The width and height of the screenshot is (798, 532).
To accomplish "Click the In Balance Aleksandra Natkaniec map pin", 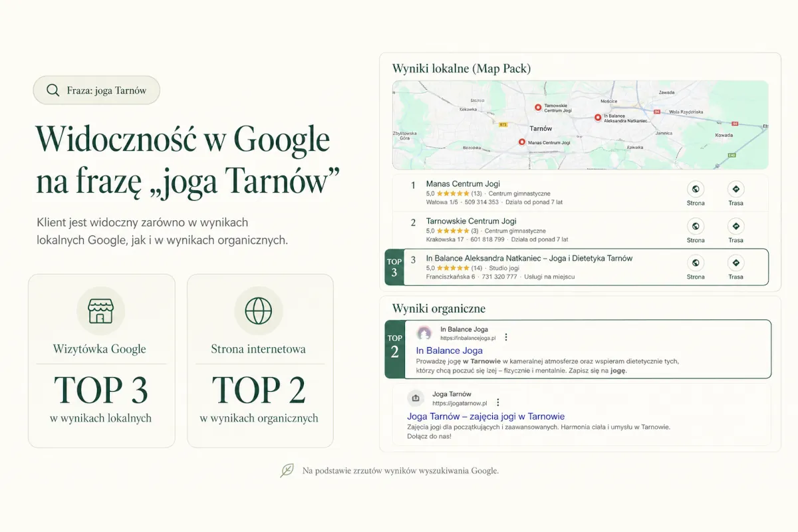I will pyautogui.click(x=597, y=118).
